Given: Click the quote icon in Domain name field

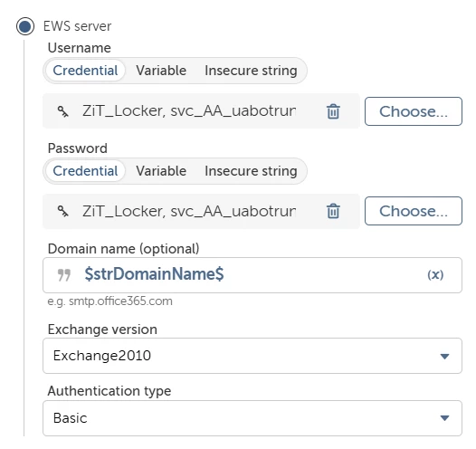Looking at the screenshot, I should tap(64, 275).
